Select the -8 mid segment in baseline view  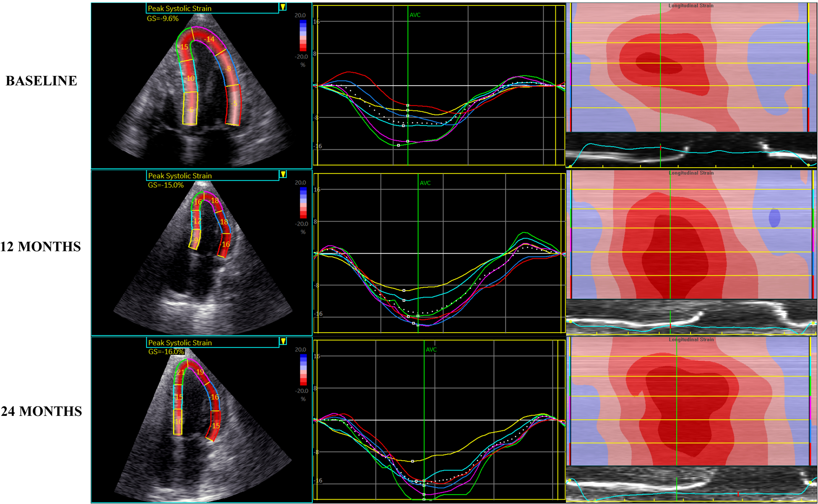(x=228, y=69)
